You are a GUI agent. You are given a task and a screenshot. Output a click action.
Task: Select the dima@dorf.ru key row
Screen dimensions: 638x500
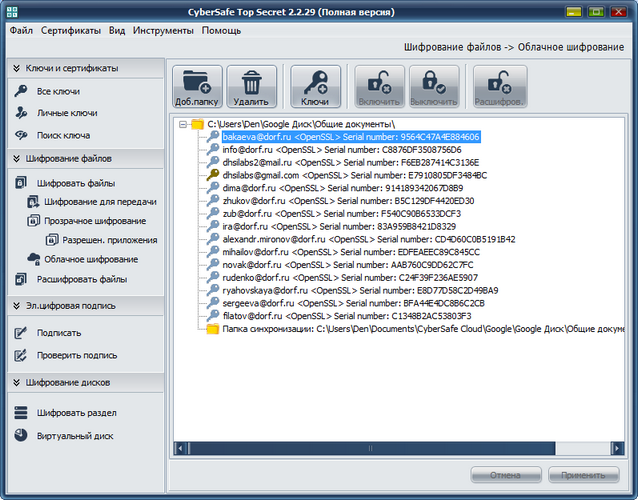[343, 188]
